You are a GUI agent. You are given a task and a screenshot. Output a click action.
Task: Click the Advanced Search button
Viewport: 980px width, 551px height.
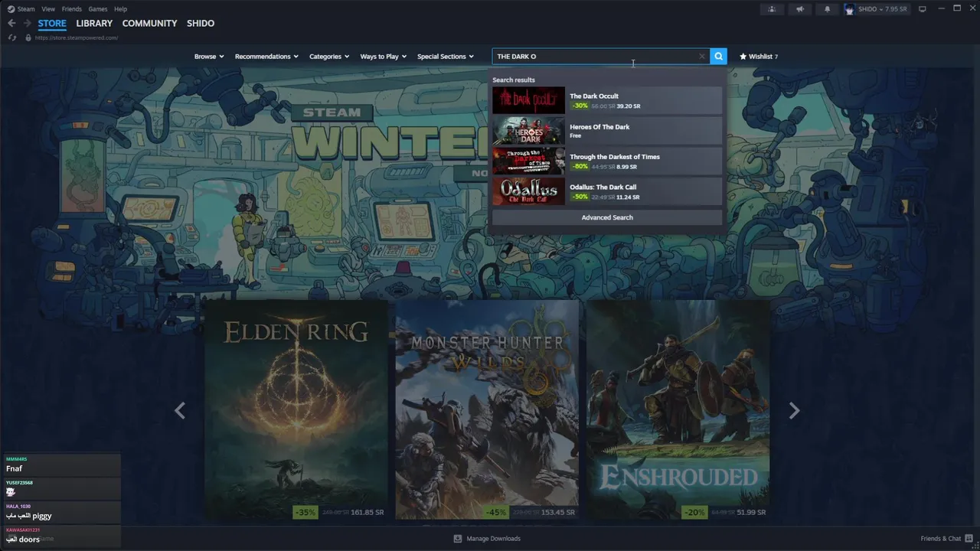pos(607,217)
